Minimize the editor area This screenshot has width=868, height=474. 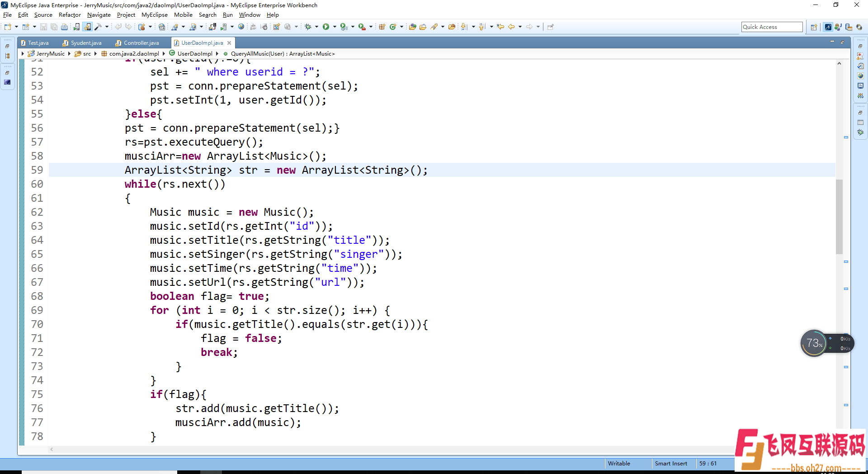pyautogui.click(x=832, y=42)
